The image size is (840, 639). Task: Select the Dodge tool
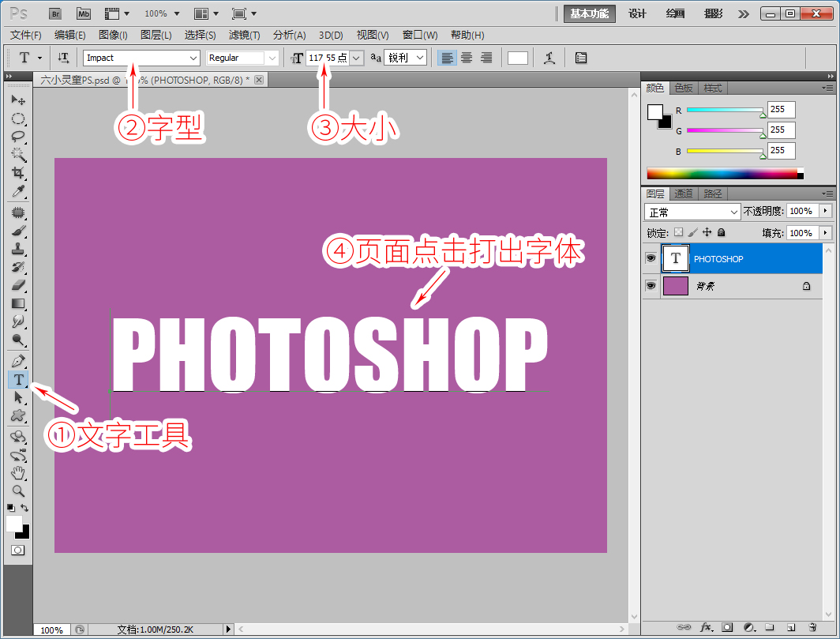click(18, 340)
